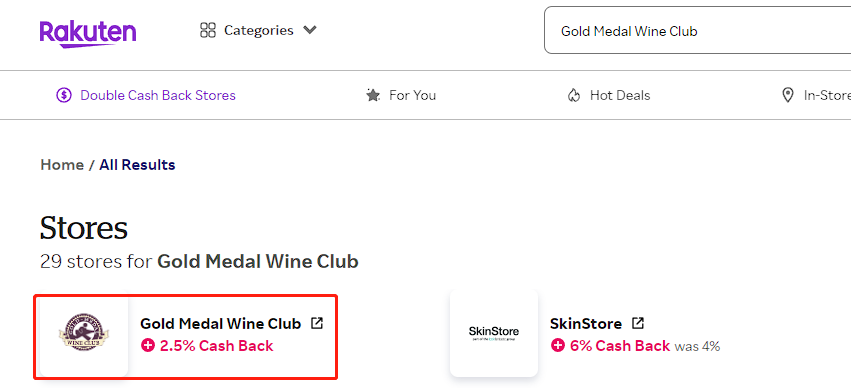
Task: Switch to the For You tab
Action: [x=401, y=96]
